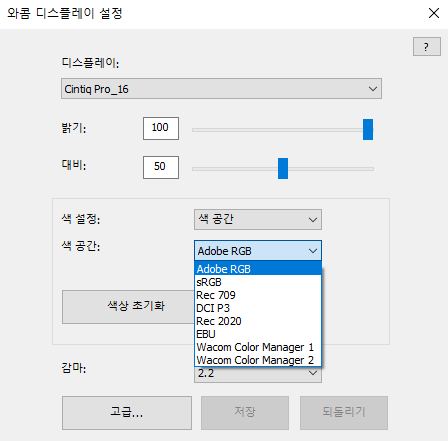Choose Wacom Color Manager 2
Viewport: 448px width, 441px height.
(x=258, y=360)
